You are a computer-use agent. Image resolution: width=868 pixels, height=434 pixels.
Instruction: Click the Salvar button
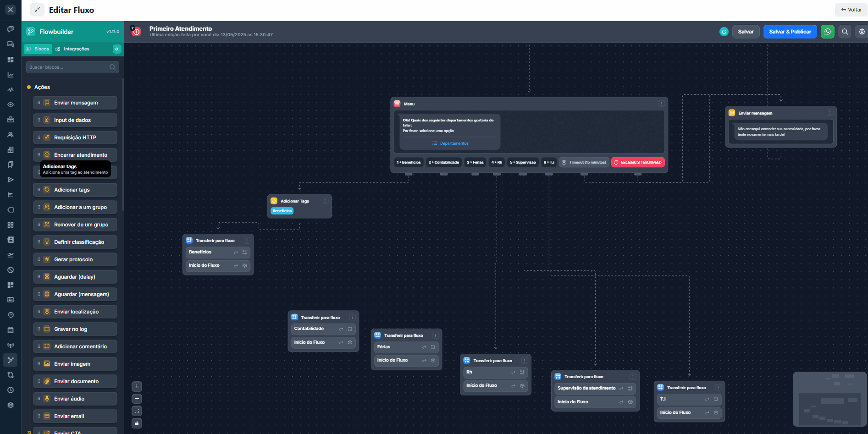[746, 32]
